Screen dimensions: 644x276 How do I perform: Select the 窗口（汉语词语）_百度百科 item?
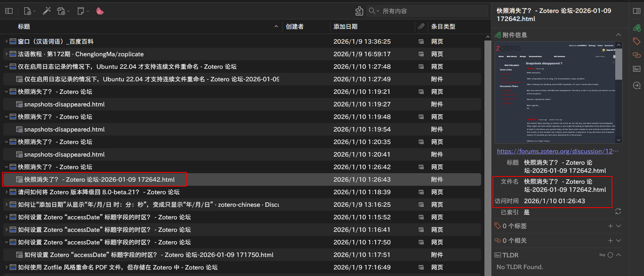242,41
